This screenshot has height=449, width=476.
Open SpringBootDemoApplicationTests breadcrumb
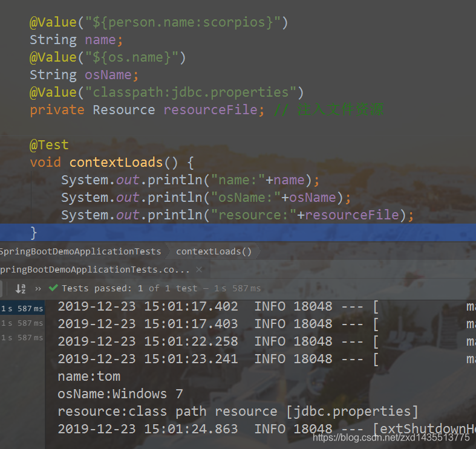point(80,251)
